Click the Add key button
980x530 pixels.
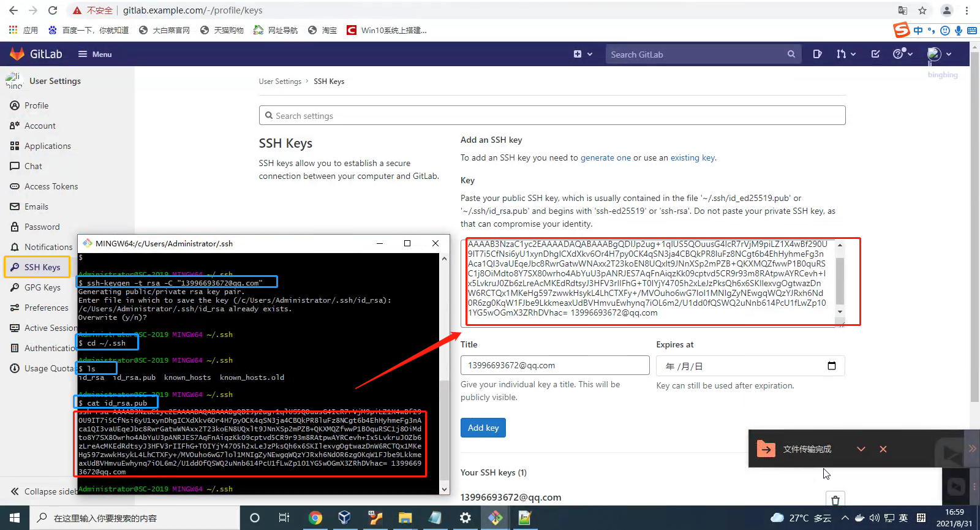pos(483,428)
